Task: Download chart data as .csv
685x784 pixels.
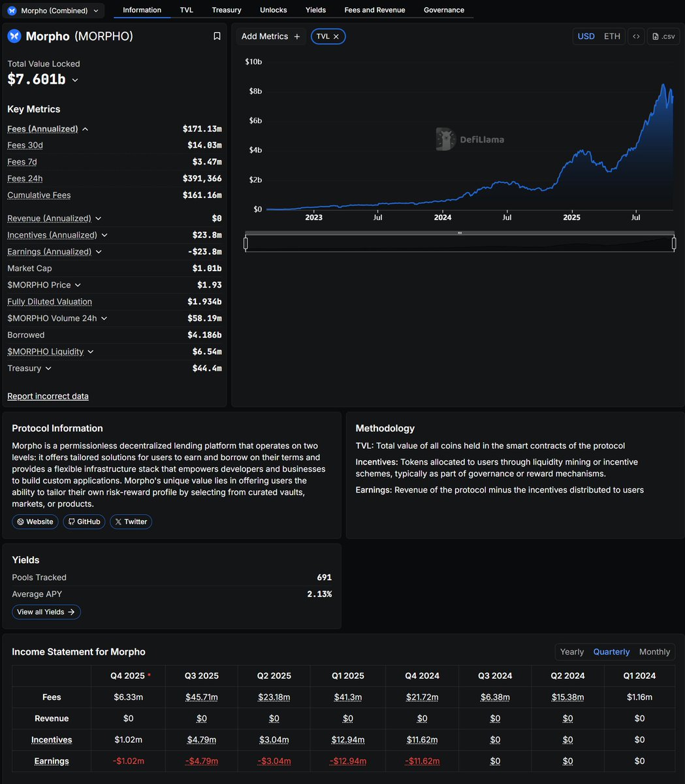Action: (x=663, y=37)
